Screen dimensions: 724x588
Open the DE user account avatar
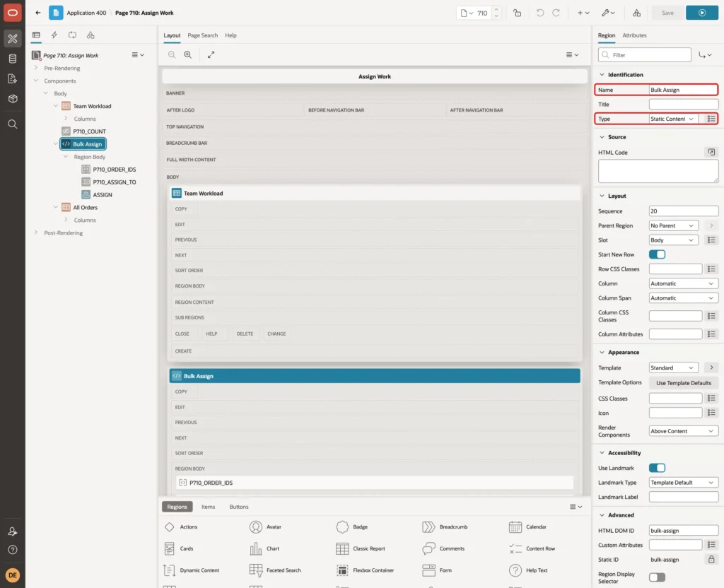[13, 575]
